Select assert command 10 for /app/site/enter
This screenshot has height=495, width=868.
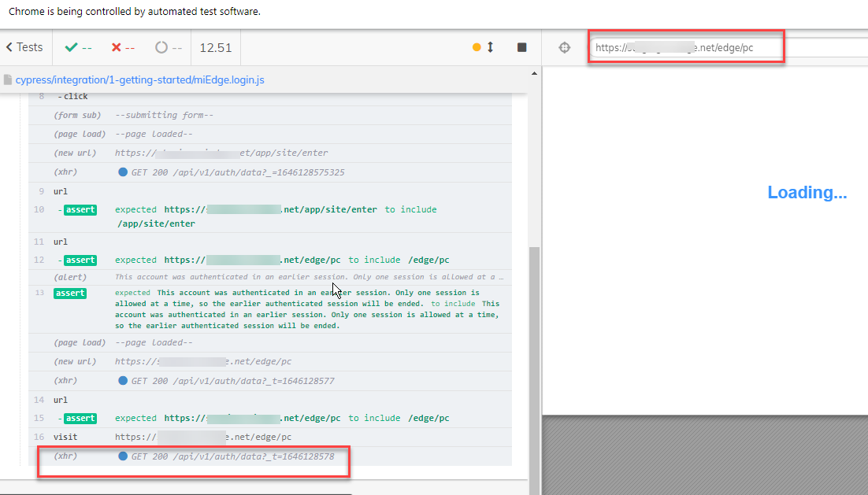270,216
